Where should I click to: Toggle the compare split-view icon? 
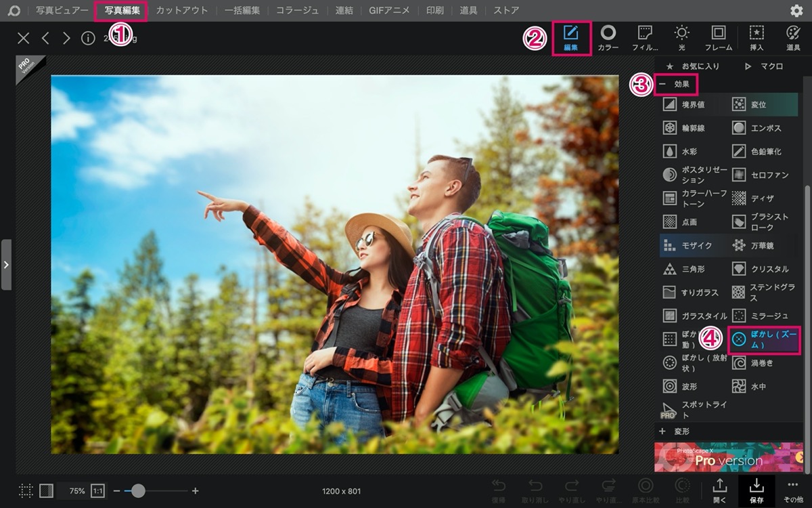47,490
